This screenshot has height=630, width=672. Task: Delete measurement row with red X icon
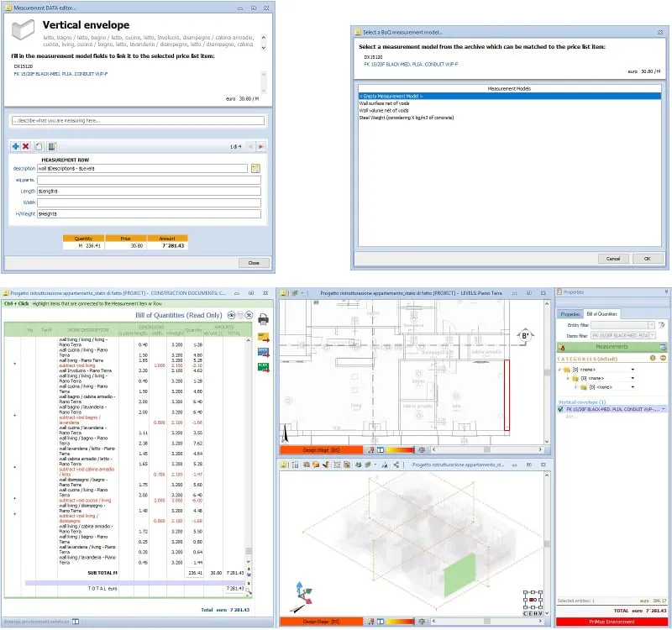tap(26, 146)
